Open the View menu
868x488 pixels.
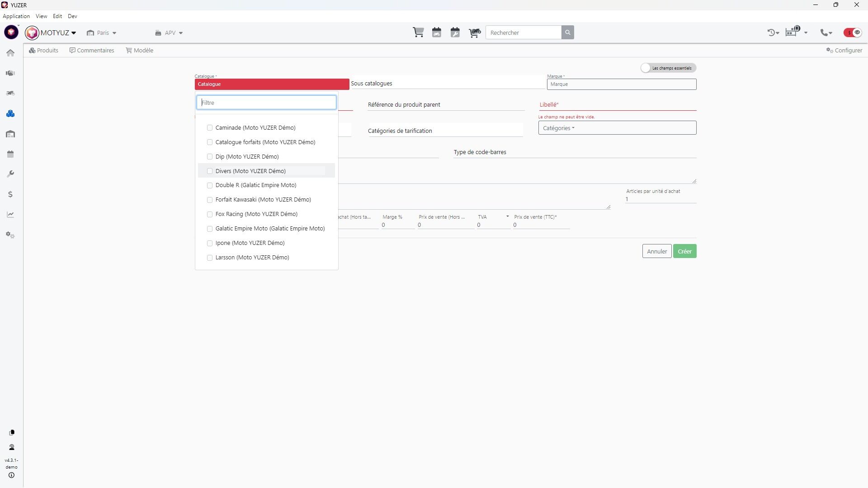tap(41, 16)
